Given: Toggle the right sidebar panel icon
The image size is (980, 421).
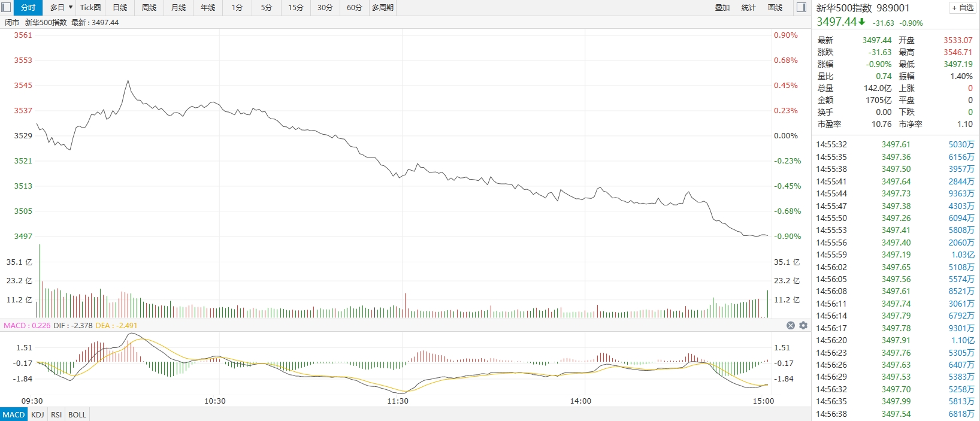Looking at the screenshot, I should pos(801,8).
